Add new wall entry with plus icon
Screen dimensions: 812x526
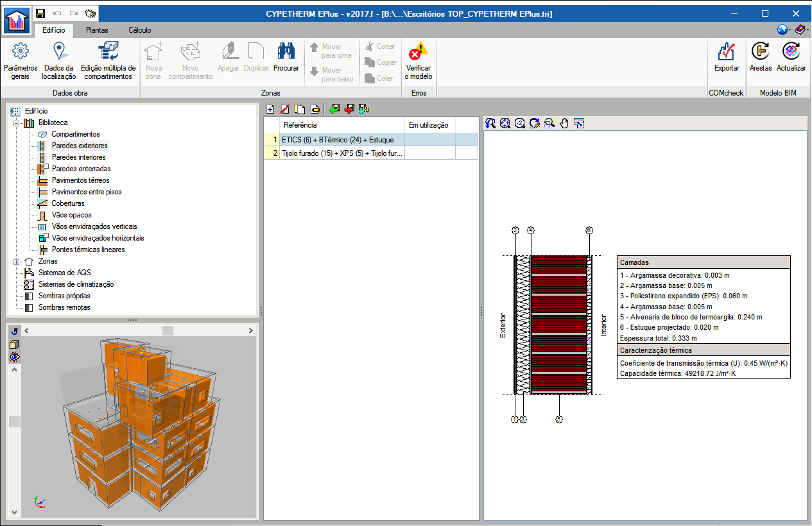270,109
